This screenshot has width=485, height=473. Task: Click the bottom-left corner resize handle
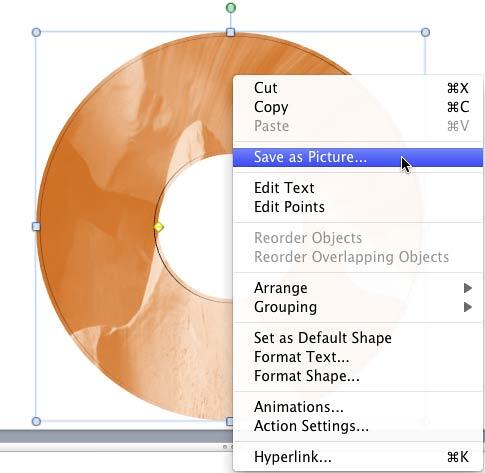click(36, 421)
